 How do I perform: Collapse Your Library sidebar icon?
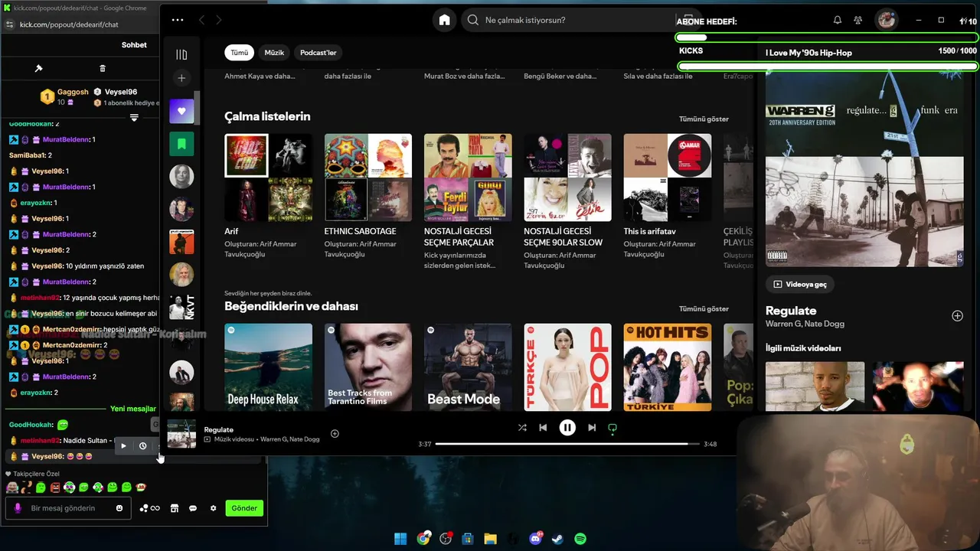181,54
